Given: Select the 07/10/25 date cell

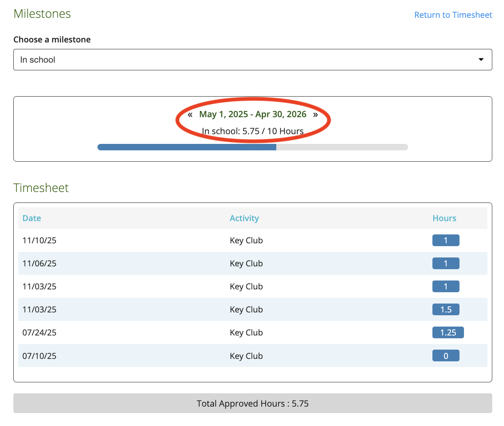Looking at the screenshot, I should (39, 356).
